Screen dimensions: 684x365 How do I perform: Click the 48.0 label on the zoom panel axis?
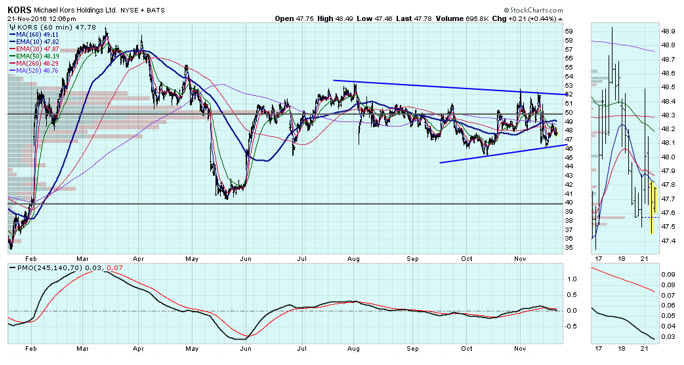(x=668, y=157)
